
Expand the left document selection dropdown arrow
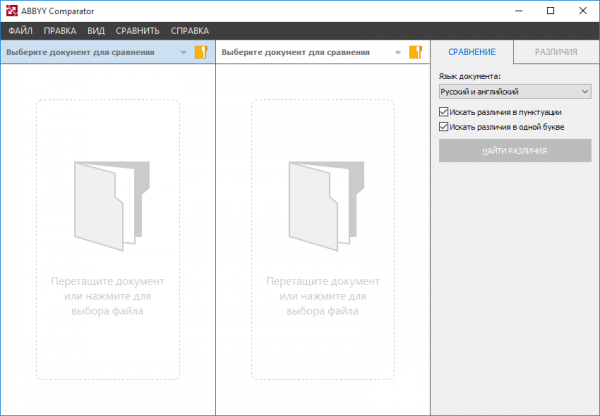(x=183, y=52)
